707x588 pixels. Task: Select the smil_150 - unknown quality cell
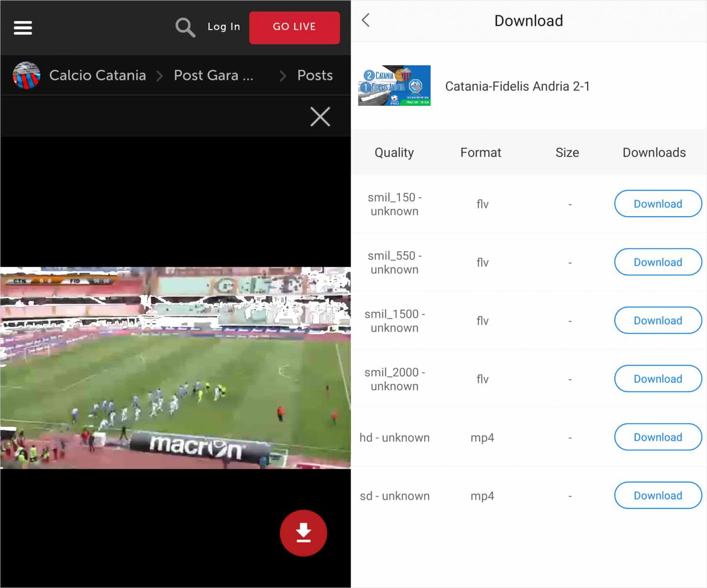coord(395,204)
